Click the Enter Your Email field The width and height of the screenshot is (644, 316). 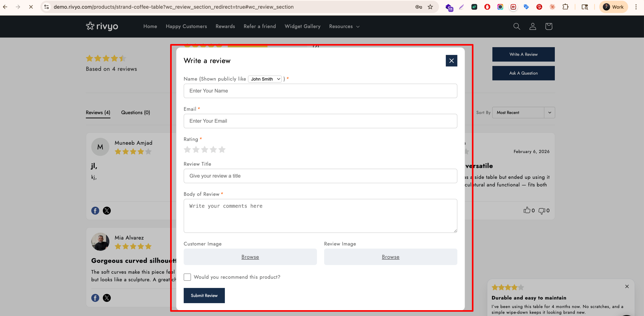pos(320,121)
